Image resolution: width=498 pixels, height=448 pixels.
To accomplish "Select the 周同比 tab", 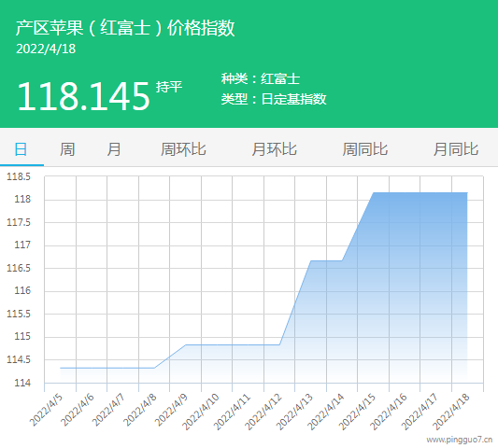I will (x=365, y=149).
